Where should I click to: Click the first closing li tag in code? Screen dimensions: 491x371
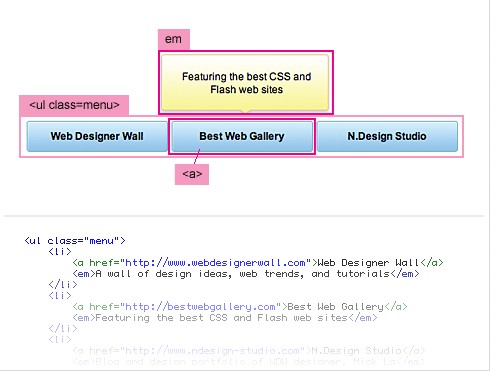pos(63,285)
